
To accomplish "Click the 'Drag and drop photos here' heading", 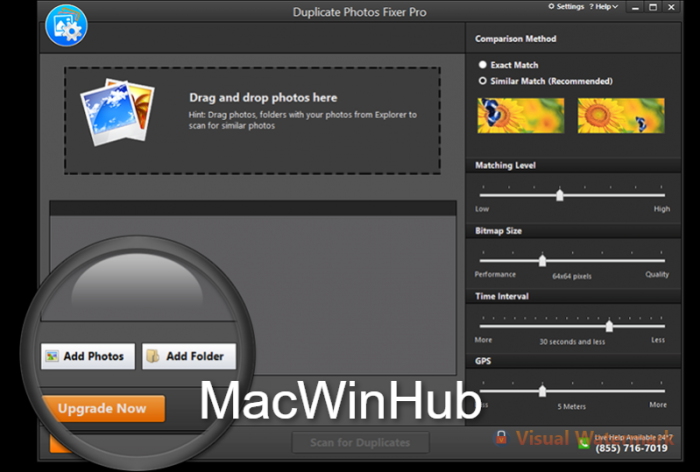I will click(x=263, y=97).
